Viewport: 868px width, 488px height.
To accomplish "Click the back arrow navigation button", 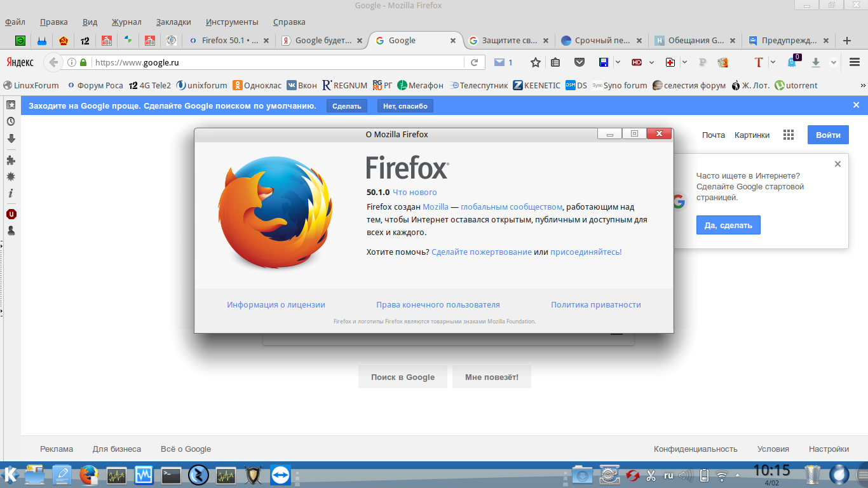I will click(x=53, y=62).
